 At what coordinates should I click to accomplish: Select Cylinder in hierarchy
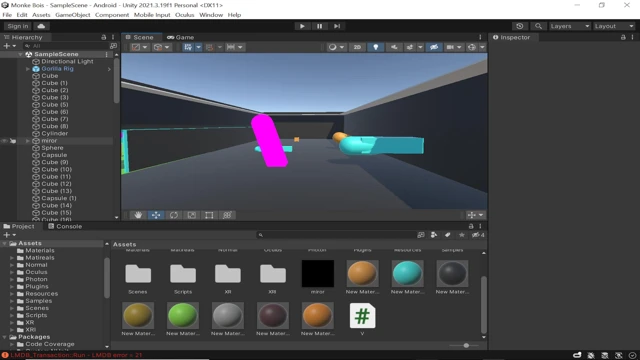point(54,133)
